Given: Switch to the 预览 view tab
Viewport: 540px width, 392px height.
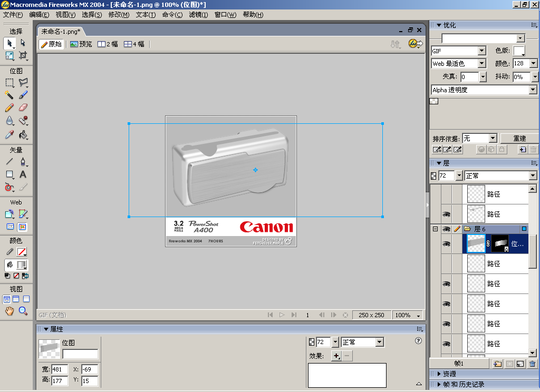Looking at the screenshot, I should coord(81,44).
